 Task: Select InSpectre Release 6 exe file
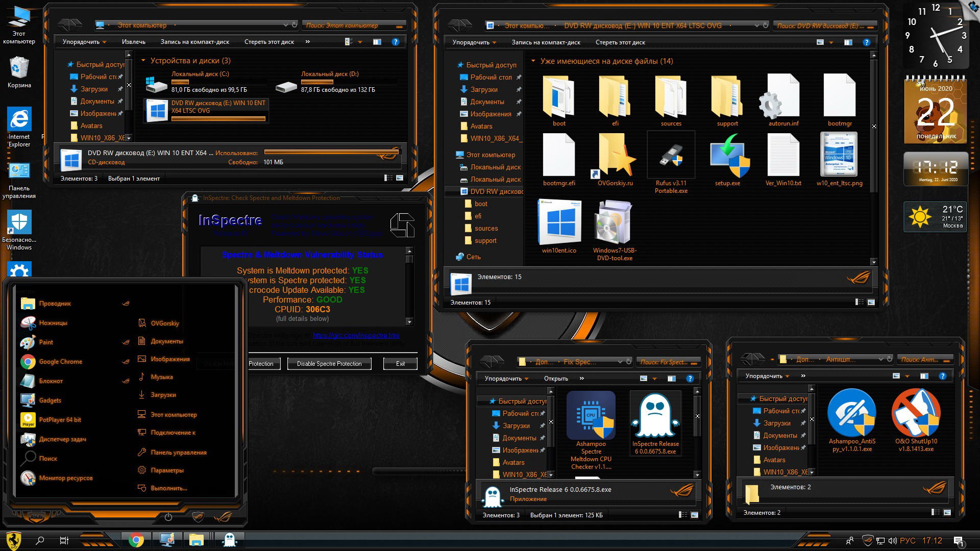(655, 423)
